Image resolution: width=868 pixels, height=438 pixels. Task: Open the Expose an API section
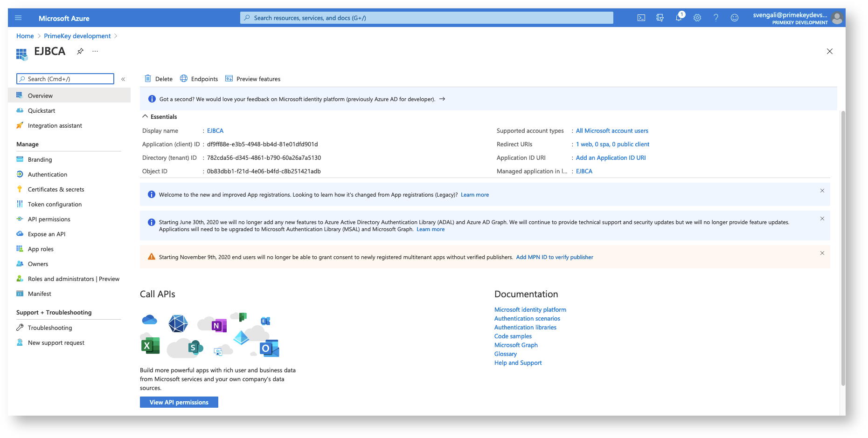click(46, 234)
